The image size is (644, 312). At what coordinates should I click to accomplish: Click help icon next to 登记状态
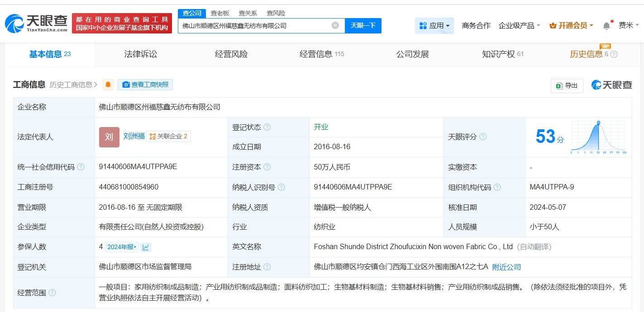267,127
